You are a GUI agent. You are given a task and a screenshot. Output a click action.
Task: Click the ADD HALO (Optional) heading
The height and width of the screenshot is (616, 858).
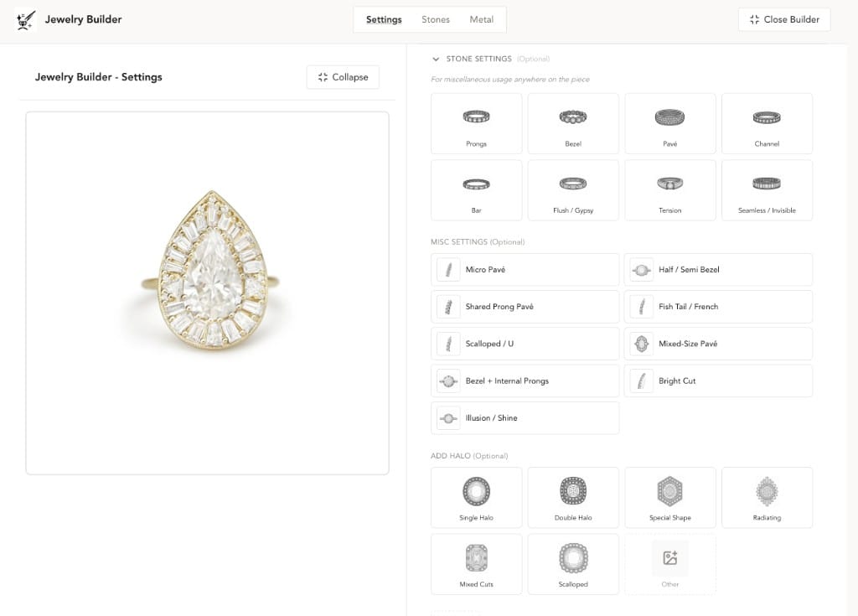pyautogui.click(x=469, y=456)
